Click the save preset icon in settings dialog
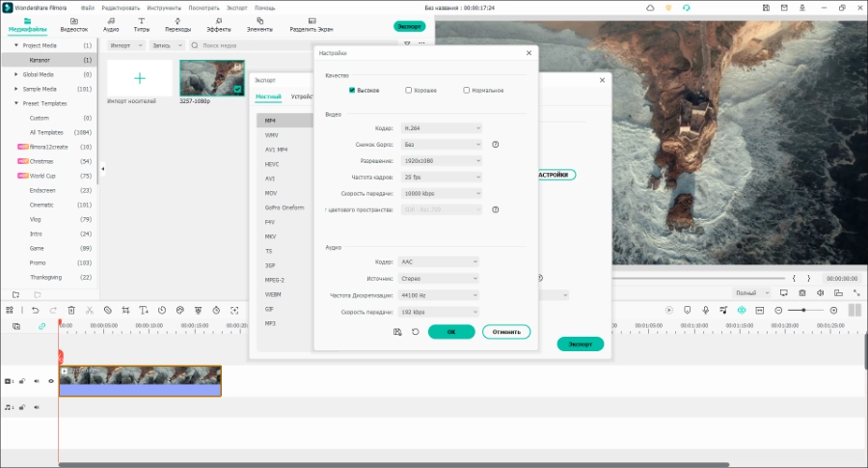The image size is (868, 468). click(x=397, y=332)
